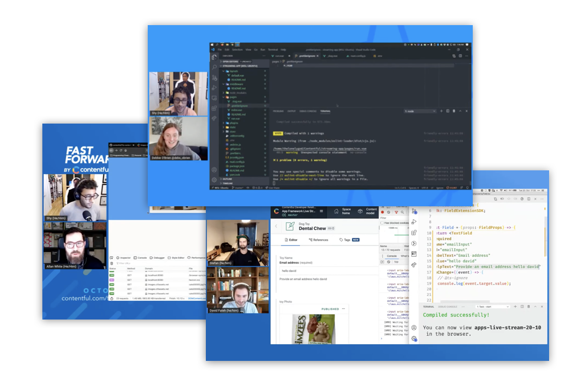The image size is (588, 386).
Task: Open the References tab in Contentful
Action: click(x=318, y=240)
